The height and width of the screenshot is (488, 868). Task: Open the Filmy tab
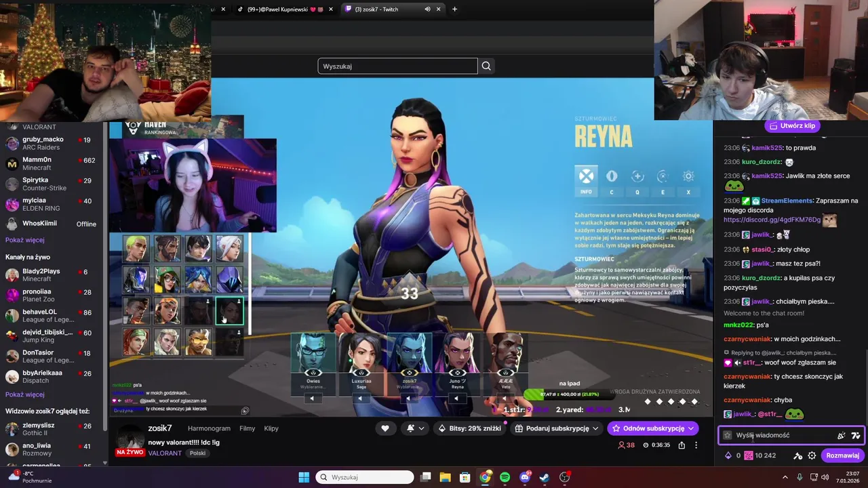coord(247,428)
